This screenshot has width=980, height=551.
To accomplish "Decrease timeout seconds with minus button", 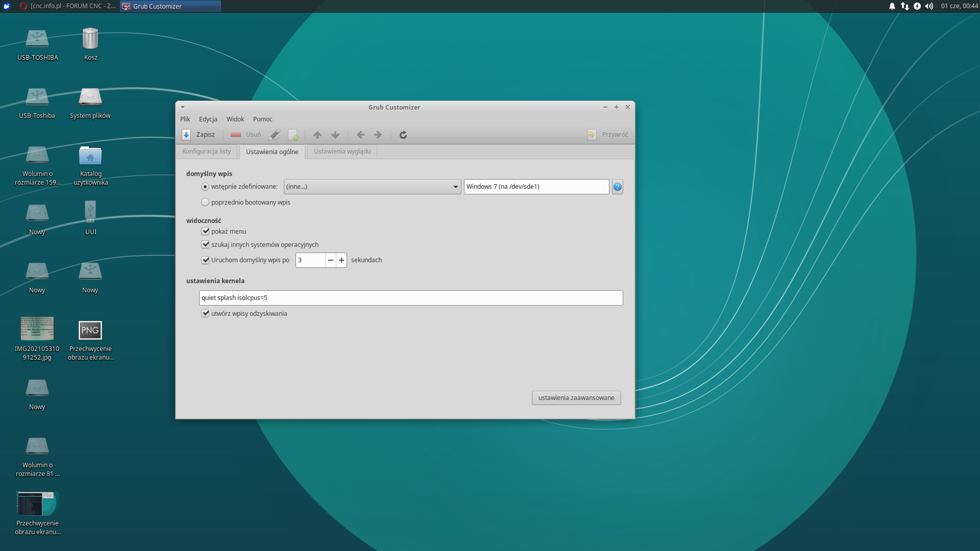I will click(331, 260).
